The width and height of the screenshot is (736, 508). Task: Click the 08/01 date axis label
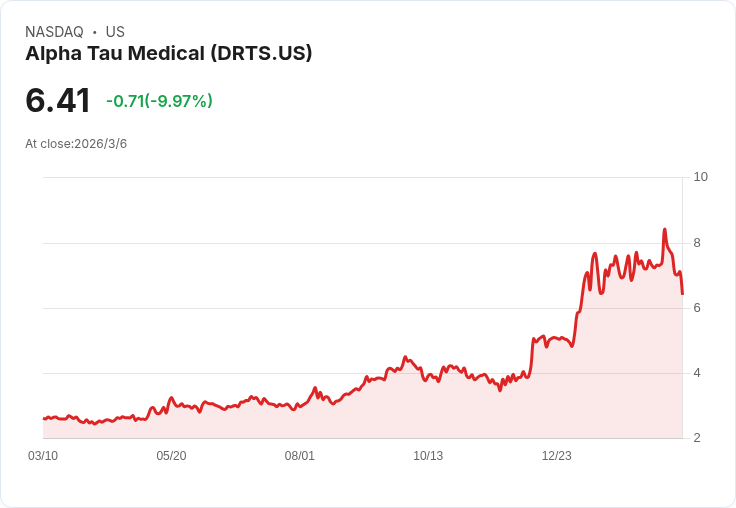click(x=299, y=456)
